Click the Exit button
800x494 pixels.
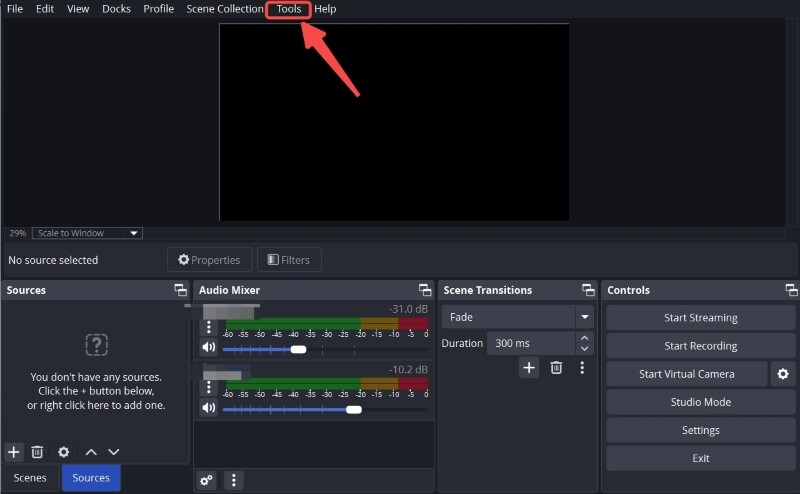coord(701,458)
